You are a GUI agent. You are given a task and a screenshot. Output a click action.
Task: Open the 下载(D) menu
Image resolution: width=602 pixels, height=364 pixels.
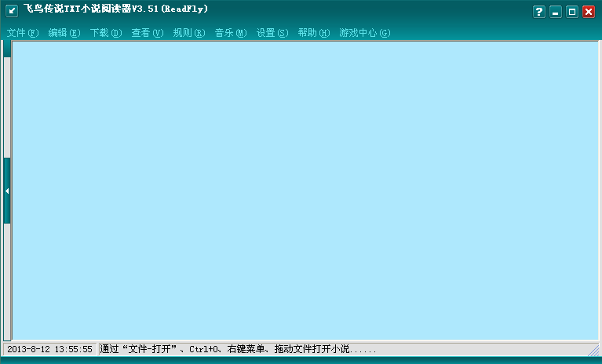pyautogui.click(x=105, y=33)
